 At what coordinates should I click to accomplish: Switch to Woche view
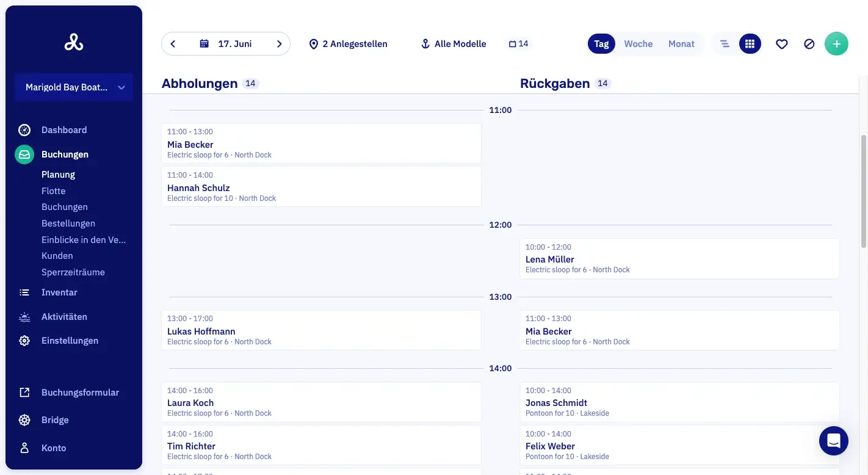pyautogui.click(x=638, y=44)
